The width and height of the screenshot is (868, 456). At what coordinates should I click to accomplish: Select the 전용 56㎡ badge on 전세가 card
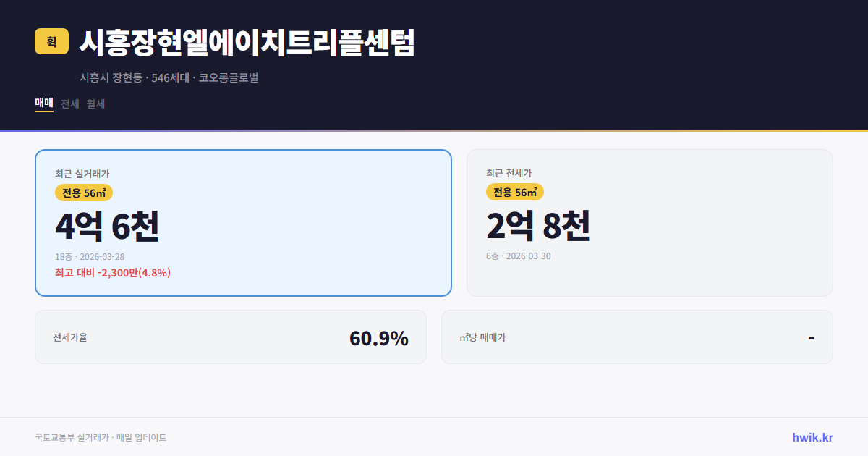tap(516, 193)
